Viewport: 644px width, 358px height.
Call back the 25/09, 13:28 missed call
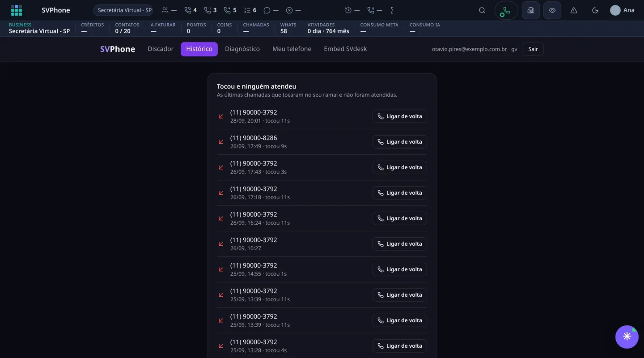(x=400, y=346)
